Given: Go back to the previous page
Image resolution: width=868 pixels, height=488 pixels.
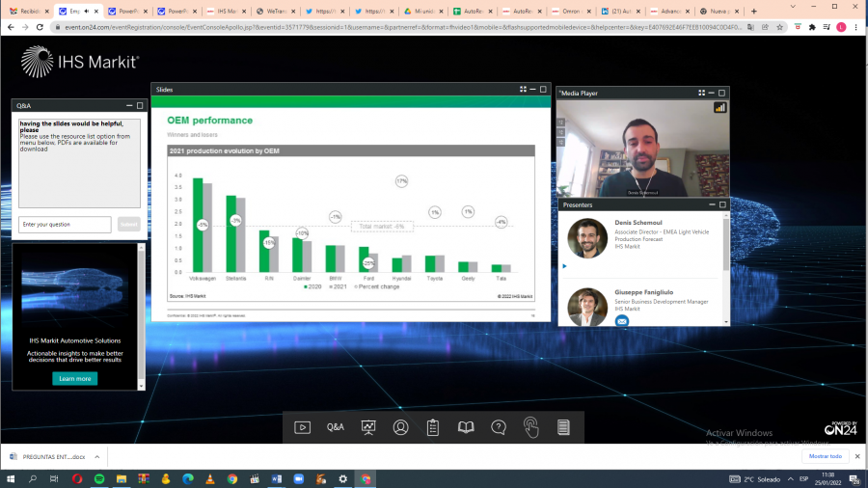Looking at the screenshot, I should tap(11, 27).
